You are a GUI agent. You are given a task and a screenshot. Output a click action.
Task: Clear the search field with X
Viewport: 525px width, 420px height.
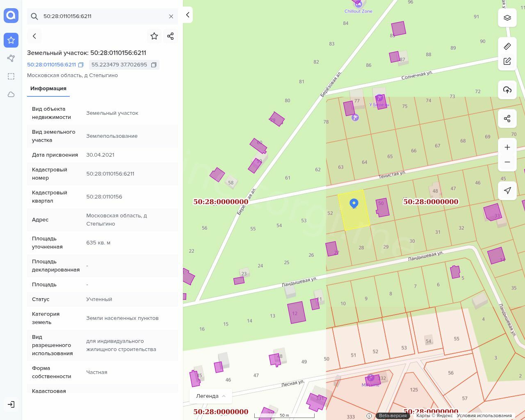click(171, 16)
